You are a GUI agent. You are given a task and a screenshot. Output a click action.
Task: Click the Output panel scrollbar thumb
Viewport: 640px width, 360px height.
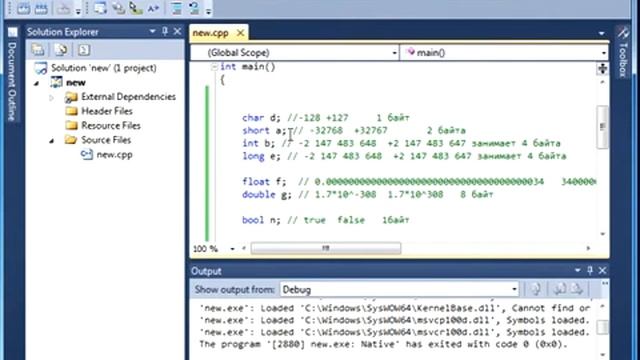coord(602,327)
